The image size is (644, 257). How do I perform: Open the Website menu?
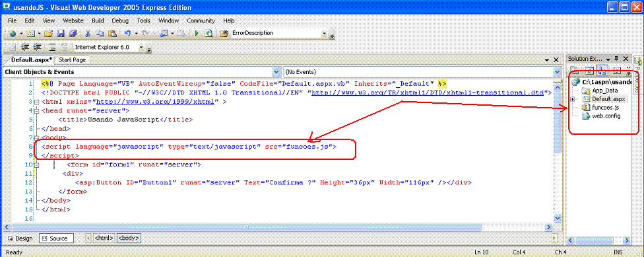click(73, 20)
